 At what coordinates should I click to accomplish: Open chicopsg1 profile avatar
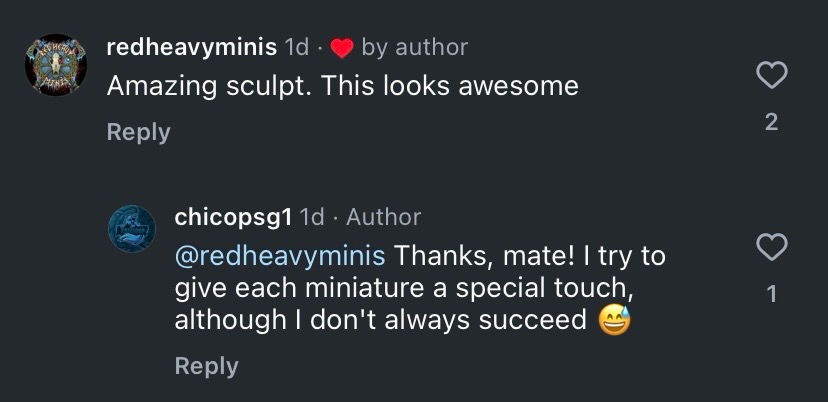(132, 230)
